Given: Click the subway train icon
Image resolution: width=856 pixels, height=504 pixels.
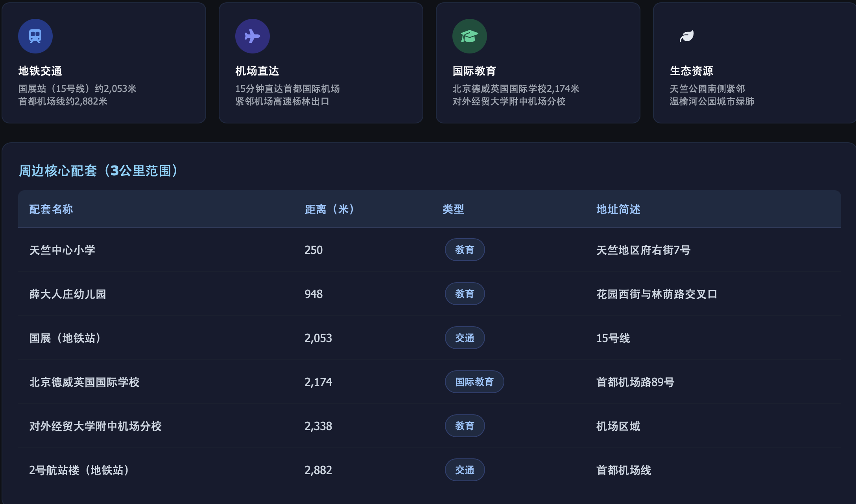Looking at the screenshot, I should tap(35, 36).
